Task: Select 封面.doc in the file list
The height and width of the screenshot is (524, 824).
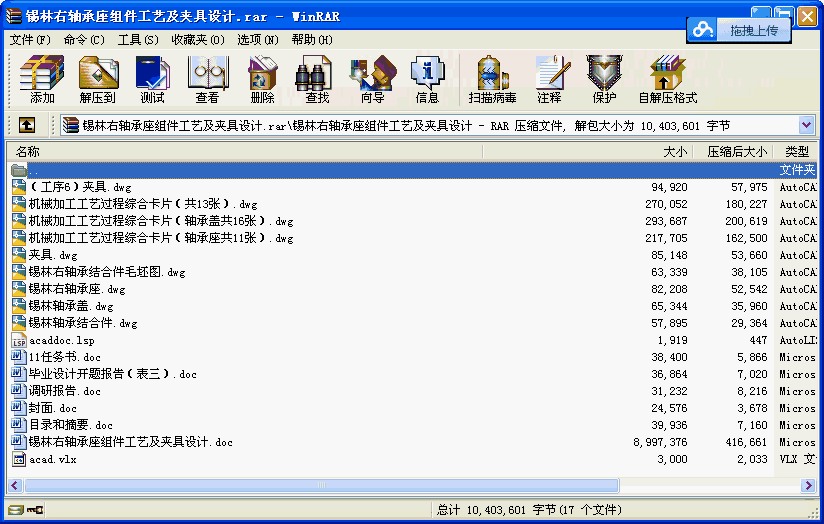Action: coord(53,408)
